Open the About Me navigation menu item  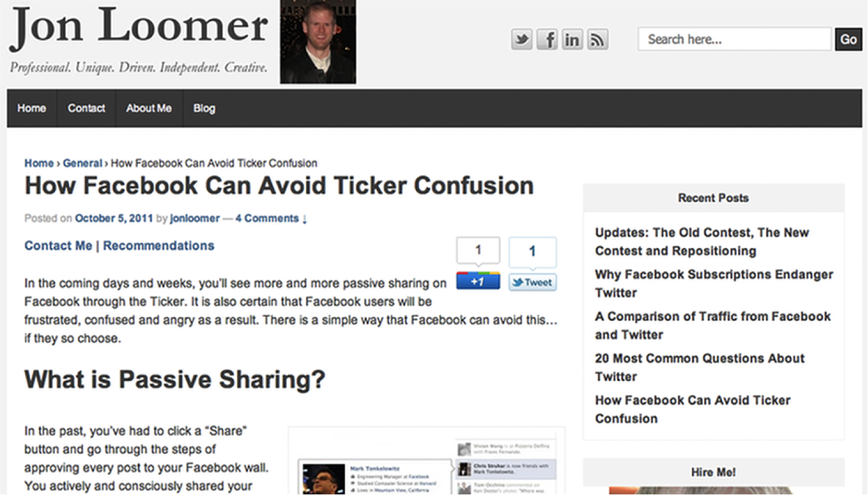coord(149,108)
